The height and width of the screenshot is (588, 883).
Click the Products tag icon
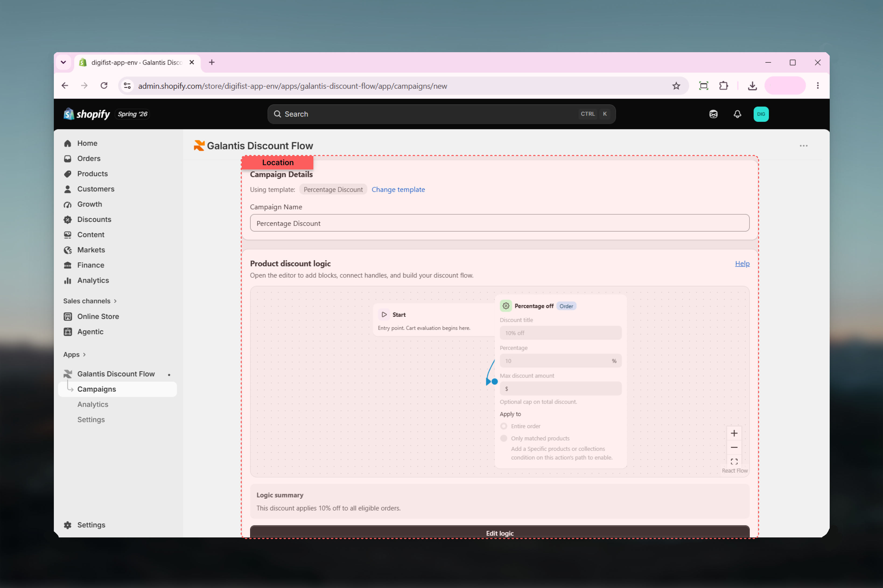click(68, 174)
